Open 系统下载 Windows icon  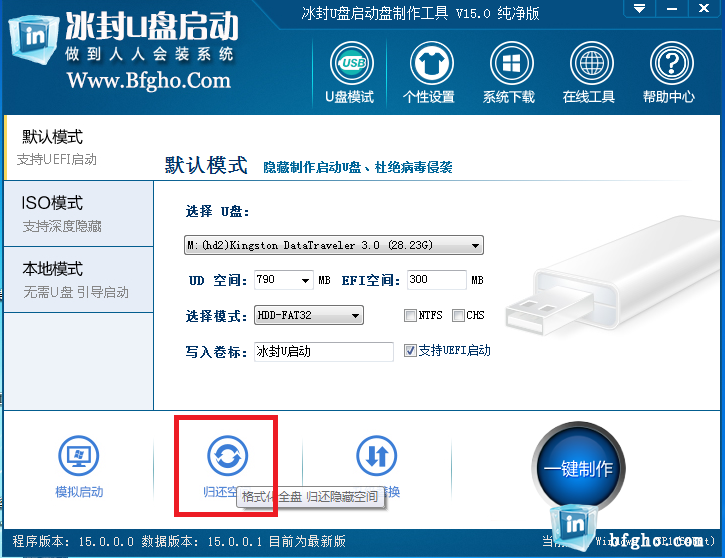(511, 63)
